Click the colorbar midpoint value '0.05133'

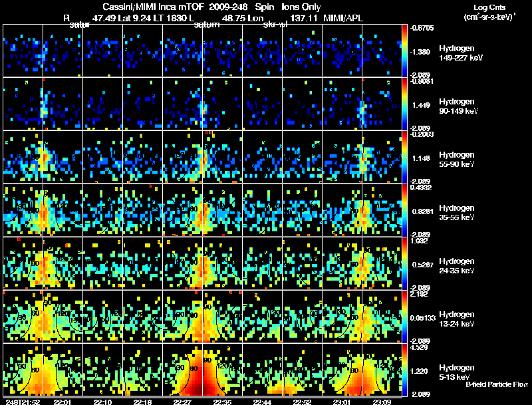tap(423, 318)
